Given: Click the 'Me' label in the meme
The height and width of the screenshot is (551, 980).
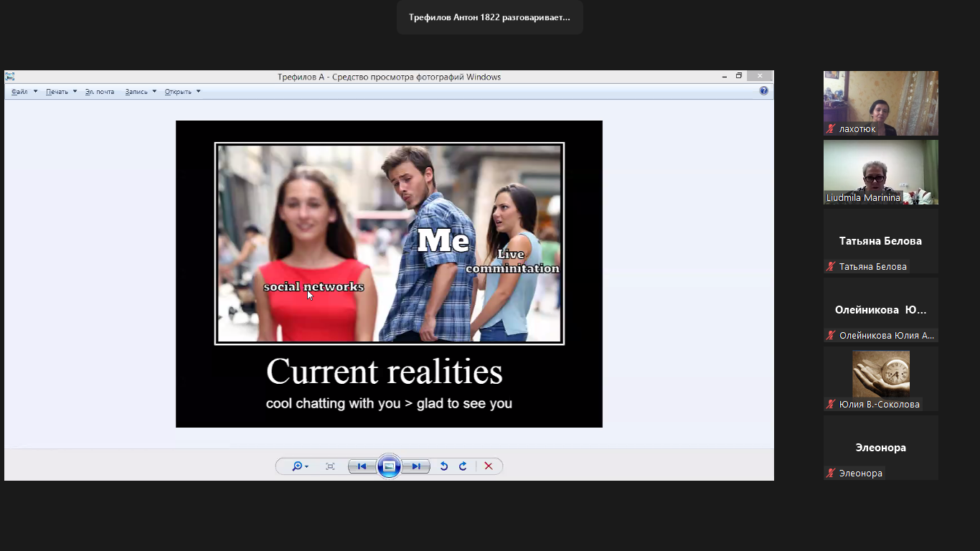Looking at the screenshot, I should pyautogui.click(x=443, y=240).
